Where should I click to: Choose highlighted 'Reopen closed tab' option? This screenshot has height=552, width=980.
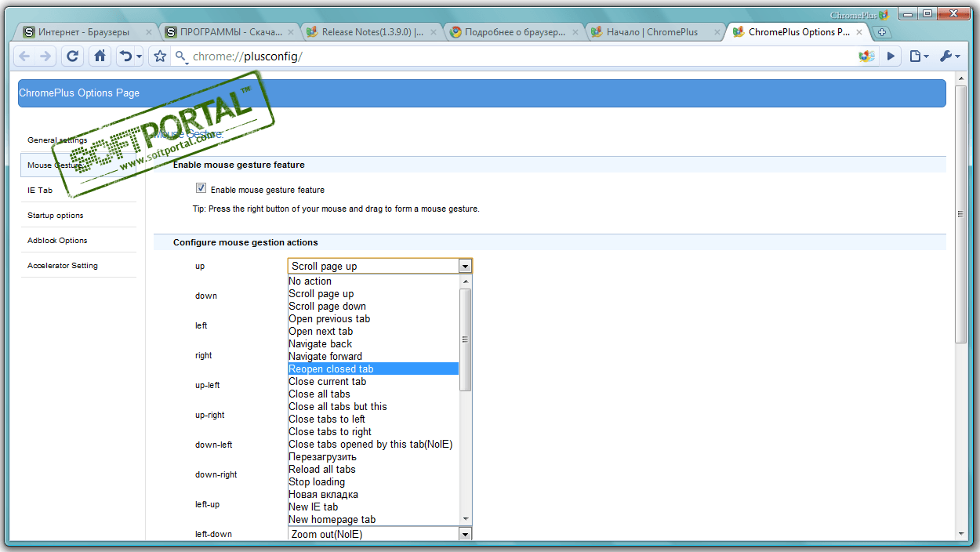(x=373, y=369)
